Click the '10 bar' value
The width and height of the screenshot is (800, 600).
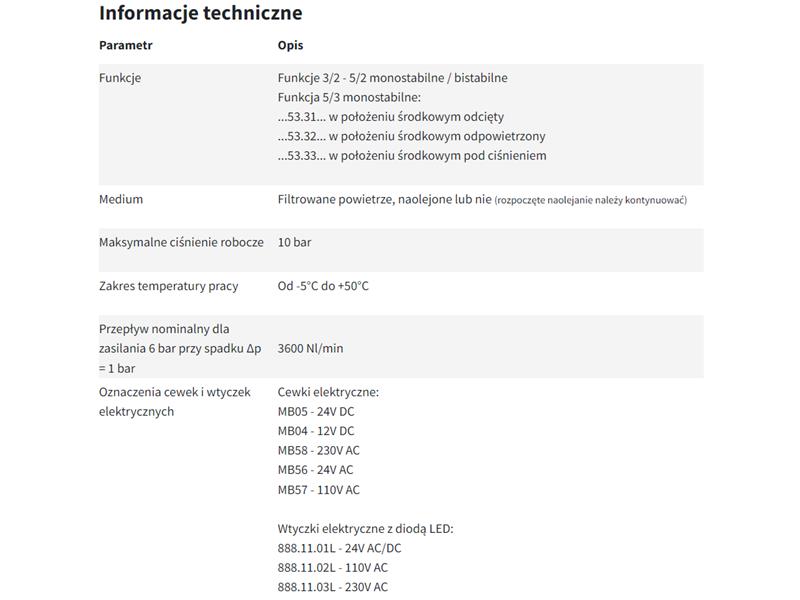point(294,242)
